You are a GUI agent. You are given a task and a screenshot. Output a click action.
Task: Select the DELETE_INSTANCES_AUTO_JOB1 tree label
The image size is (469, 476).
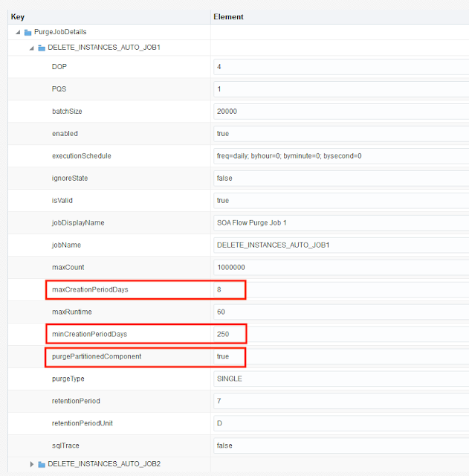click(x=104, y=48)
